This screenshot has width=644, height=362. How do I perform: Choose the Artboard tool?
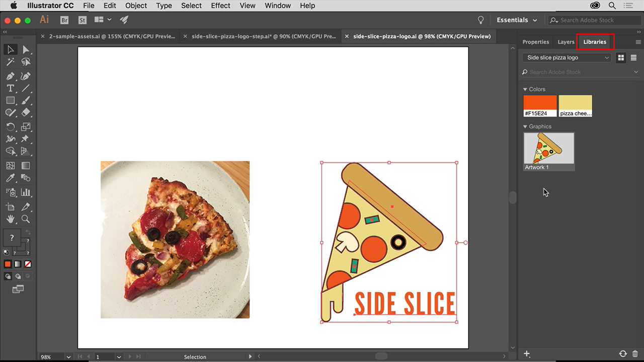point(11,207)
